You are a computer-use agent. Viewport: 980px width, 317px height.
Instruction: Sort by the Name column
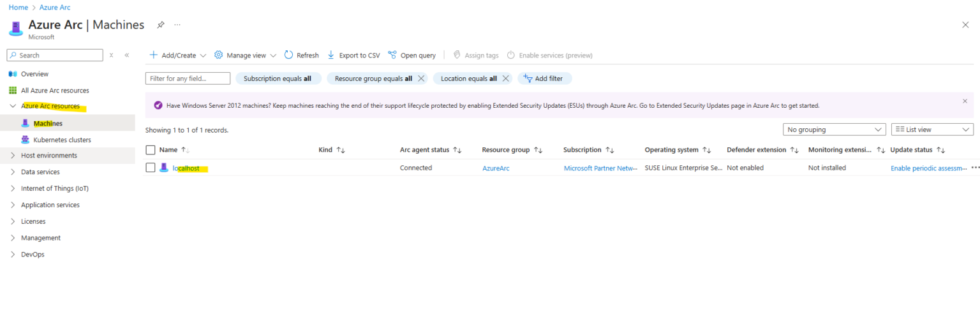click(x=174, y=150)
